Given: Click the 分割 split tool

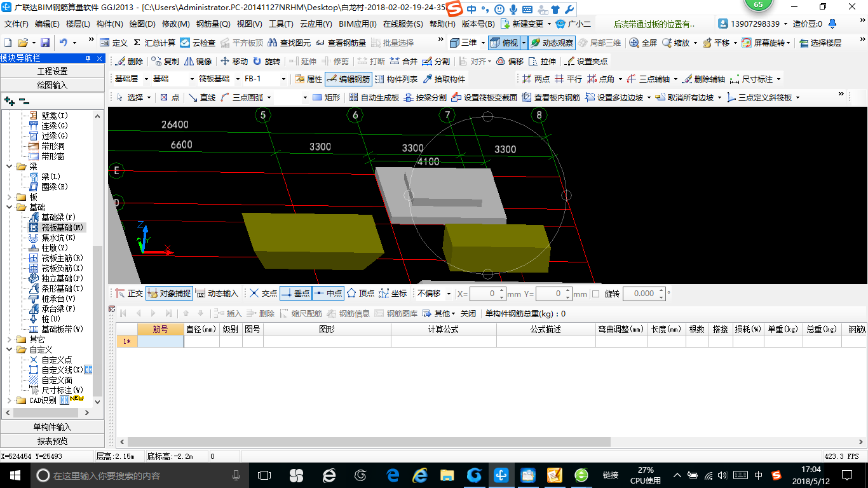Looking at the screenshot, I should coord(436,61).
